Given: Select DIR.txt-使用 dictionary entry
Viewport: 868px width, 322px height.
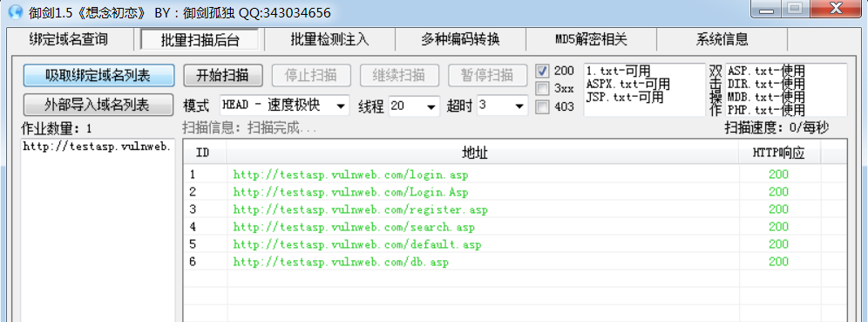Looking at the screenshot, I should pos(766,85).
